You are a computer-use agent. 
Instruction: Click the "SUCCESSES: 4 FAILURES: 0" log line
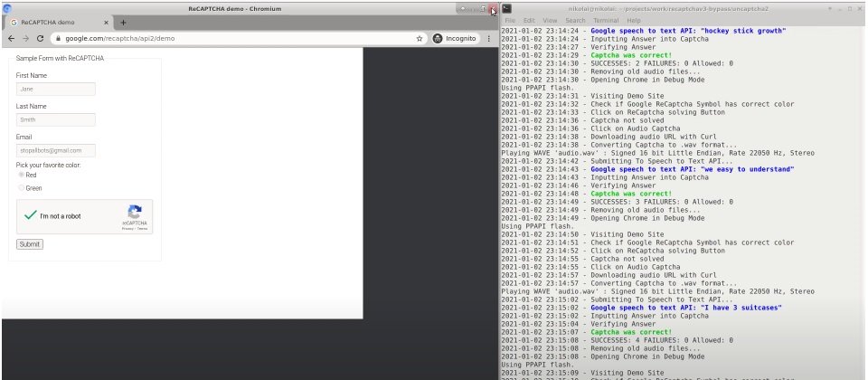coord(617,341)
